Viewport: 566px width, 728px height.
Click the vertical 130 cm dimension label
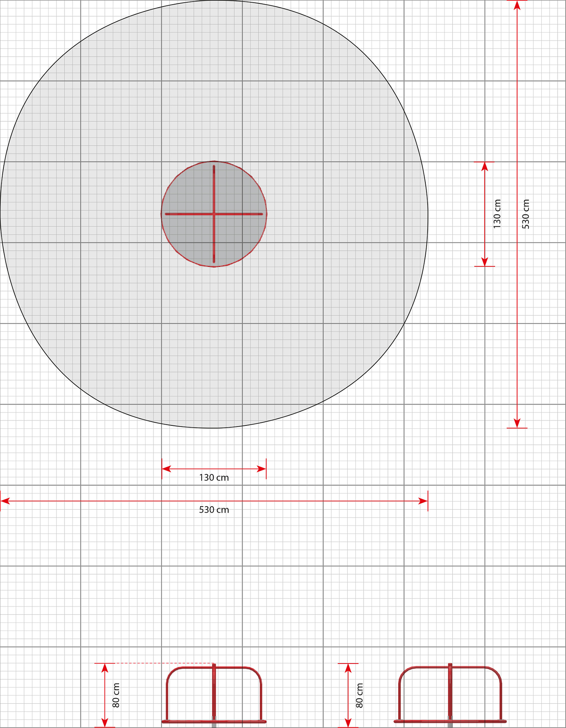point(497,214)
